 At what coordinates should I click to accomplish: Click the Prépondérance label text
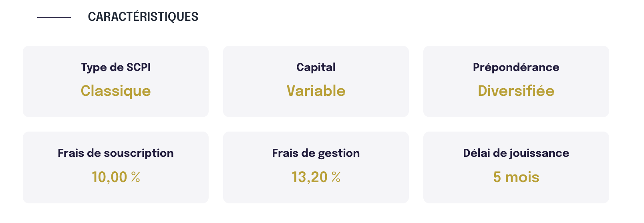pos(516,67)
